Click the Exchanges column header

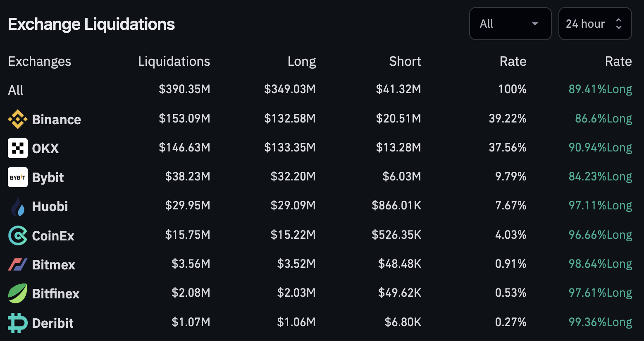click(x=40, y=61)
